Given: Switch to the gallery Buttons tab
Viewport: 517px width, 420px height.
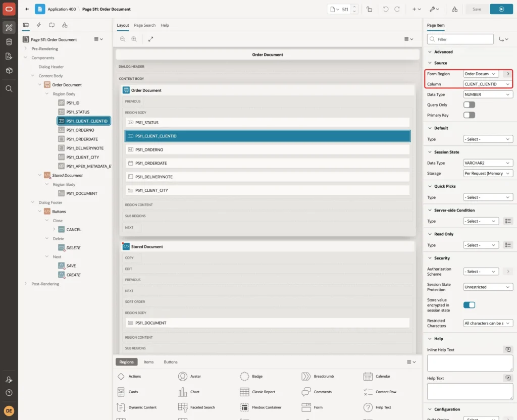Looking at the screenshot, I should 171,362.
